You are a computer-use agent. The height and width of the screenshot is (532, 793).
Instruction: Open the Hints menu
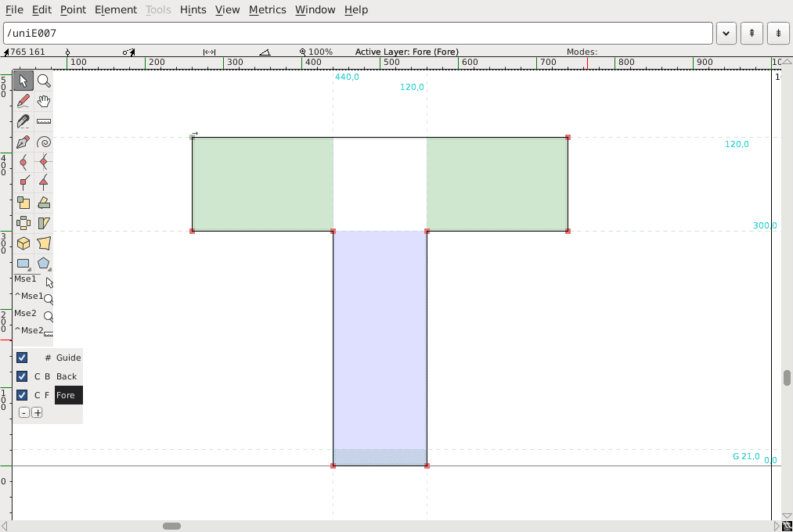[x=193, y=9]
